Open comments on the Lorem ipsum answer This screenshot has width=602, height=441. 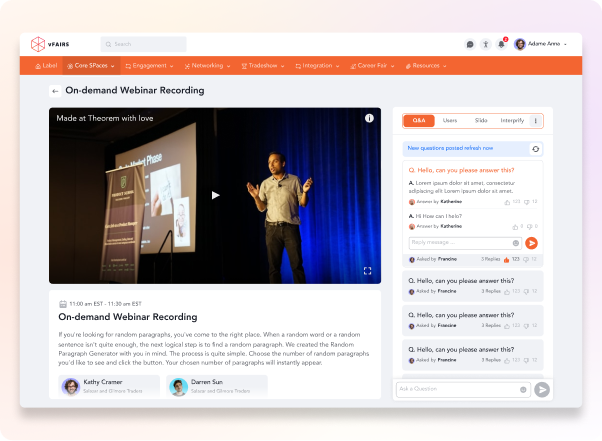click(x=527, y=202)
